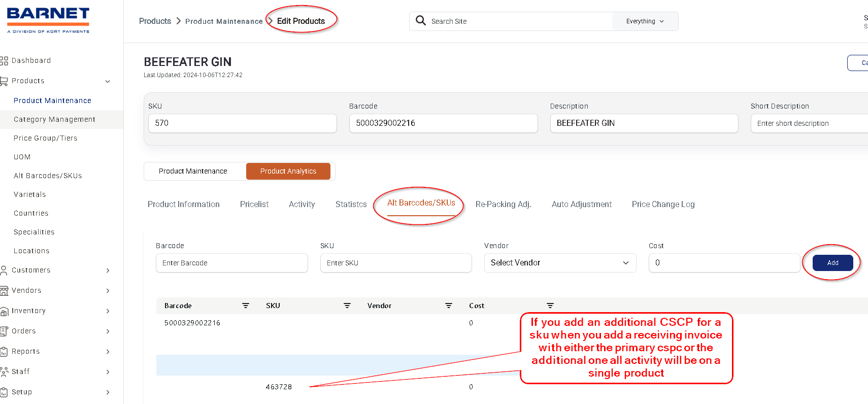
Task: Open Dashboard in sidebar
Action: click(x=31, y=60)
